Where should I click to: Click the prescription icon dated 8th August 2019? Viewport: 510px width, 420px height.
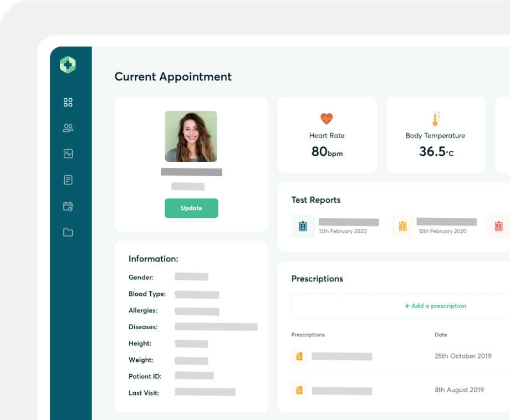[300, 390]
